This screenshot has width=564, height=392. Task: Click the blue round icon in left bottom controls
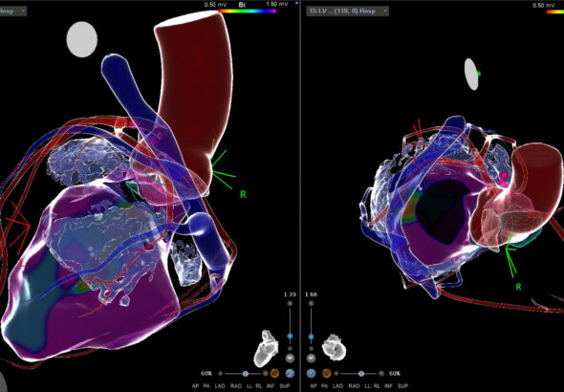[x=290, y=373]
